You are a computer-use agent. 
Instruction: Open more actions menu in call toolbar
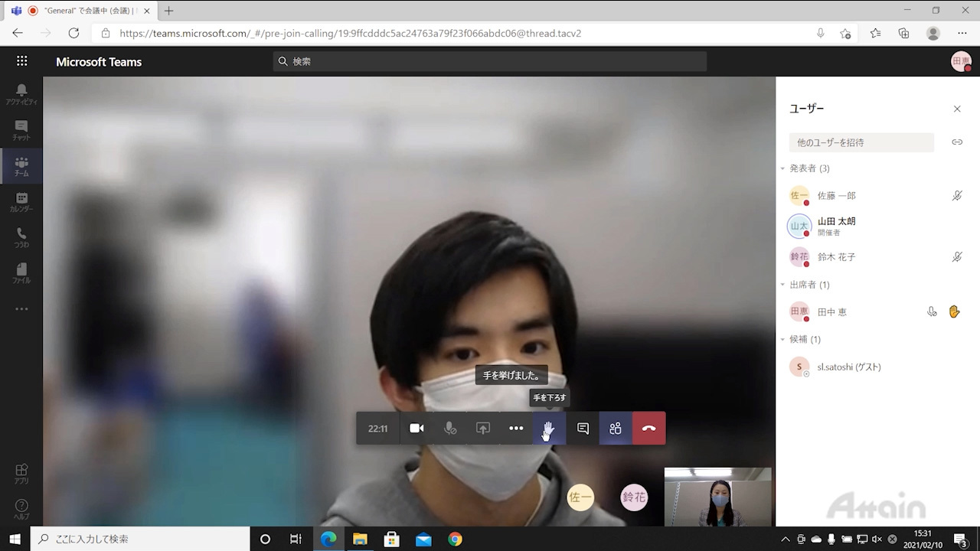coord(516,429)
